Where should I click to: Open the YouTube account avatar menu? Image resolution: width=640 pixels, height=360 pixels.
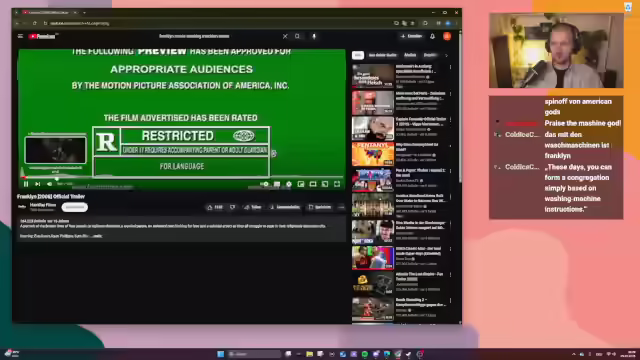point(447,36)
